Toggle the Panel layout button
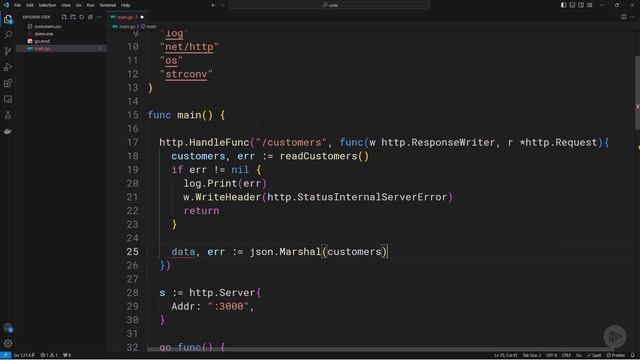Viewport: 640px width, 360px height. pos(572,5)
